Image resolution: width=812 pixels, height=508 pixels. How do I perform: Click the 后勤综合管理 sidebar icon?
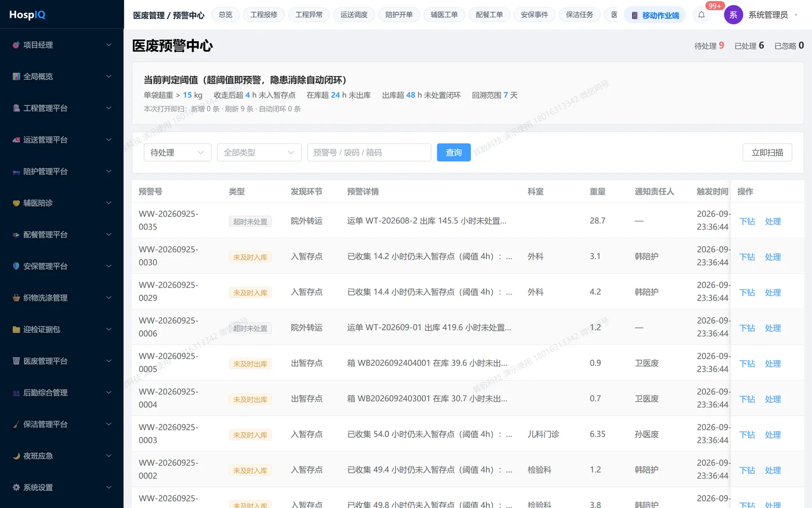16,393
